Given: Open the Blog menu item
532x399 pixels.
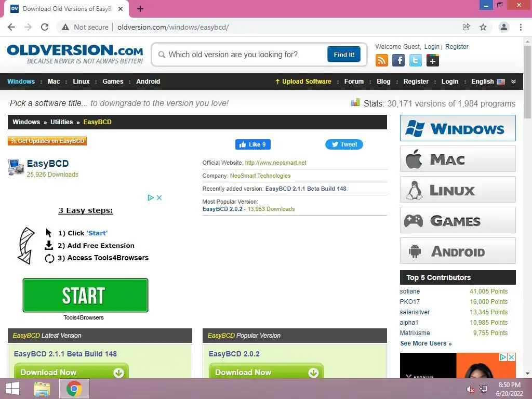Looking at the screenshot, I should coord(383,82).
